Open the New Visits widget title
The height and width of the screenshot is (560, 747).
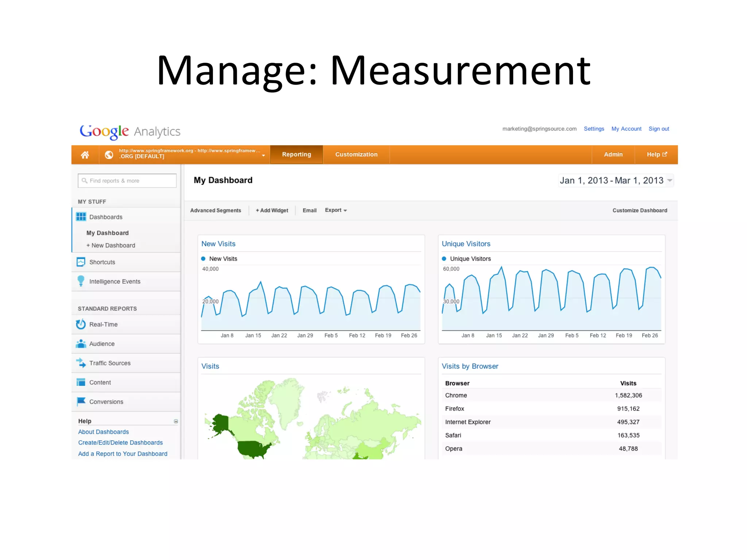coord(218,244)
